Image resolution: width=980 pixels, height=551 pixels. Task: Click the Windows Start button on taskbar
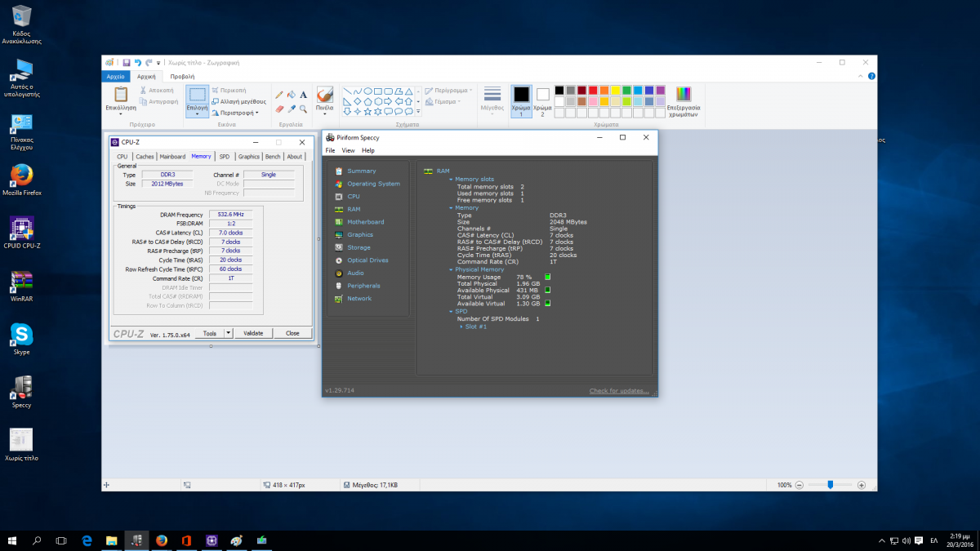(13, 540)
